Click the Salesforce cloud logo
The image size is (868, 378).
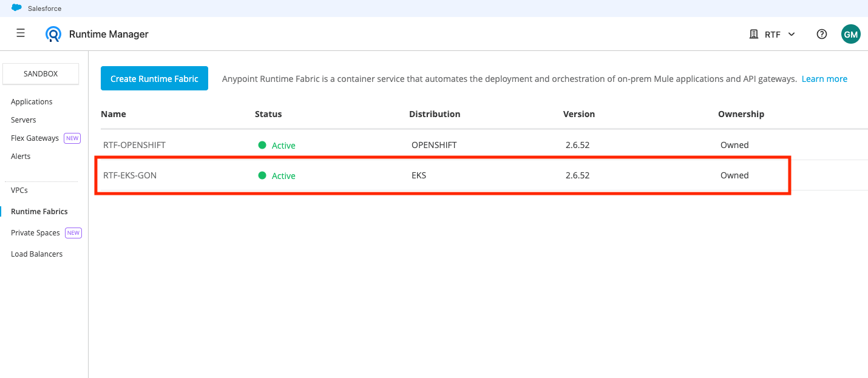click(17, 8)
